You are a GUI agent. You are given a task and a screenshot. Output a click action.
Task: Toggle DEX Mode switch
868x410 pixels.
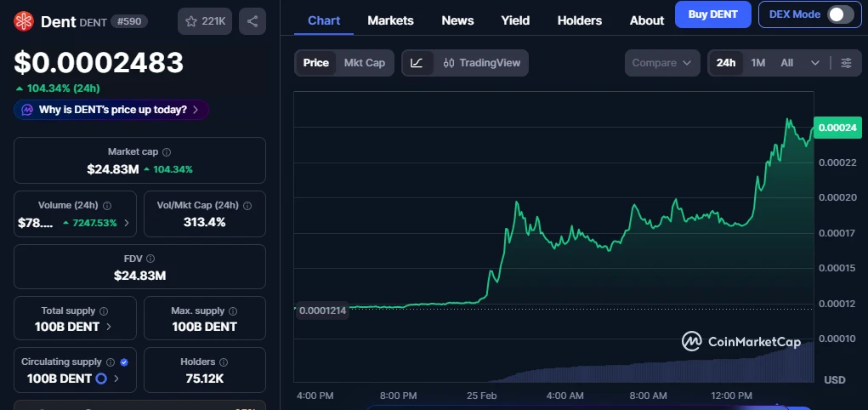coord(840,14)
